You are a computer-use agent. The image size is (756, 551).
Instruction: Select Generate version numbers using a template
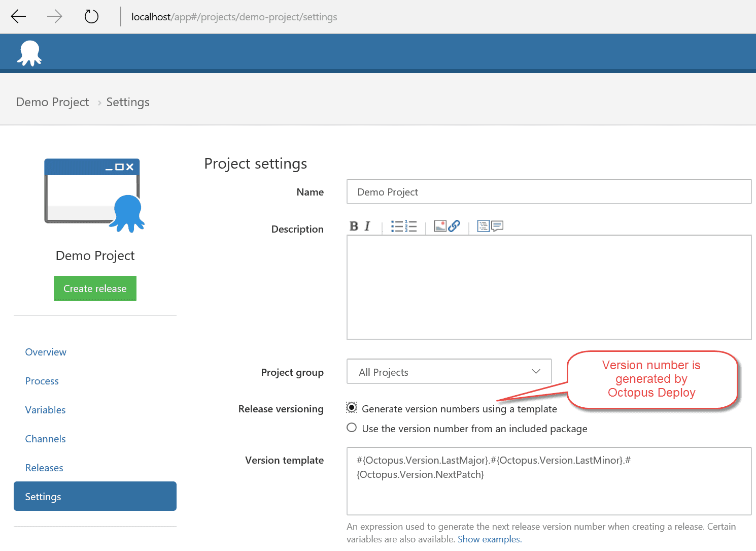tap(352, 408)
